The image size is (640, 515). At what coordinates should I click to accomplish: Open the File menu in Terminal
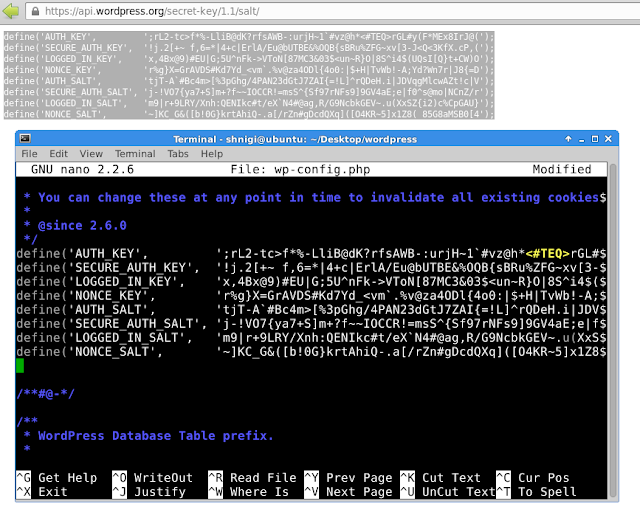[x=29, y=154]
